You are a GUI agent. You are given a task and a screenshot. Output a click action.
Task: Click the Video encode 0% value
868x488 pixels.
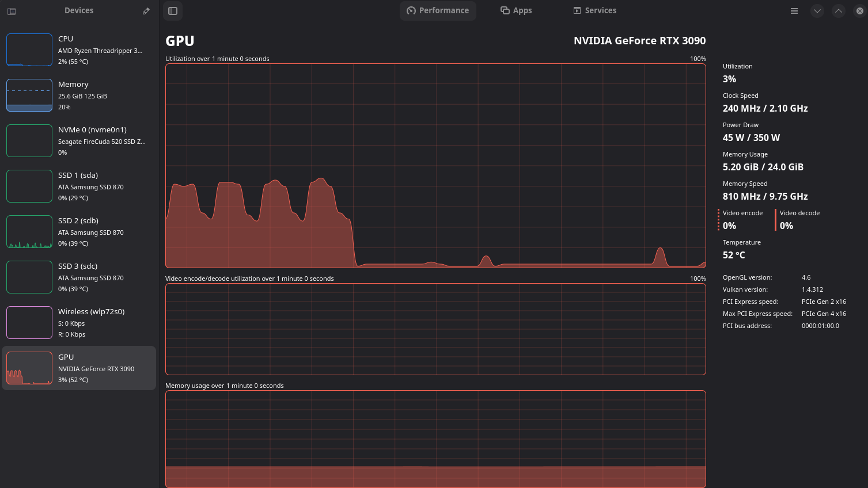coord(729,226)
